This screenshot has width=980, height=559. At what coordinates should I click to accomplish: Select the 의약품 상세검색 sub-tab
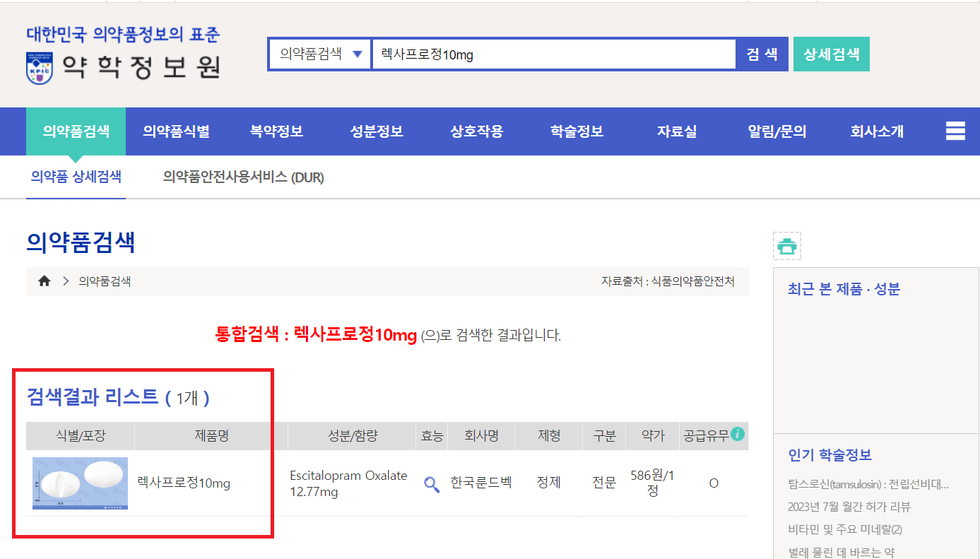(x=76, y=177)
